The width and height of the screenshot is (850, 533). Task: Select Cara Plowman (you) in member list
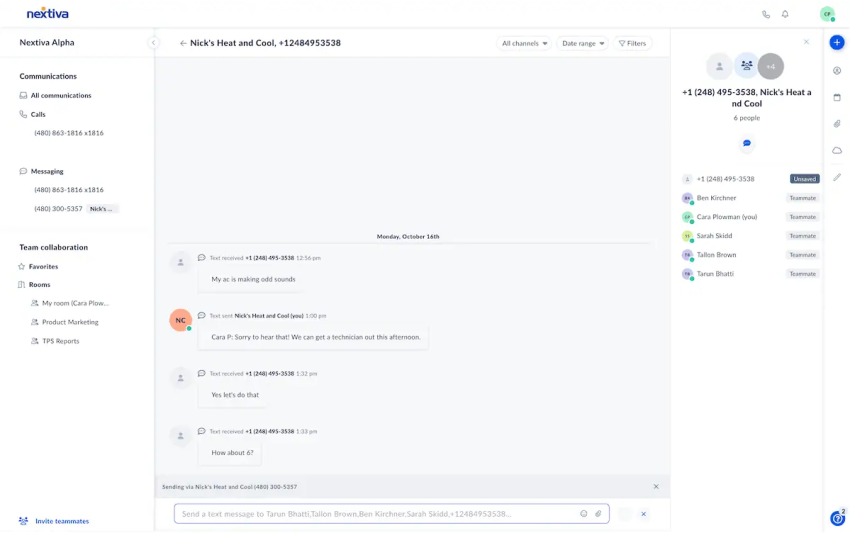pyautogui.click(x=726, y=217)
